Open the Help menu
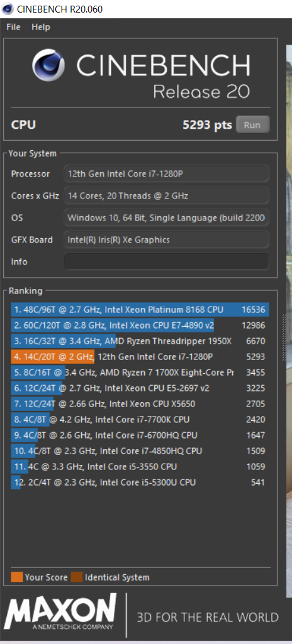292x644 pixels. (x=41, y=27)
